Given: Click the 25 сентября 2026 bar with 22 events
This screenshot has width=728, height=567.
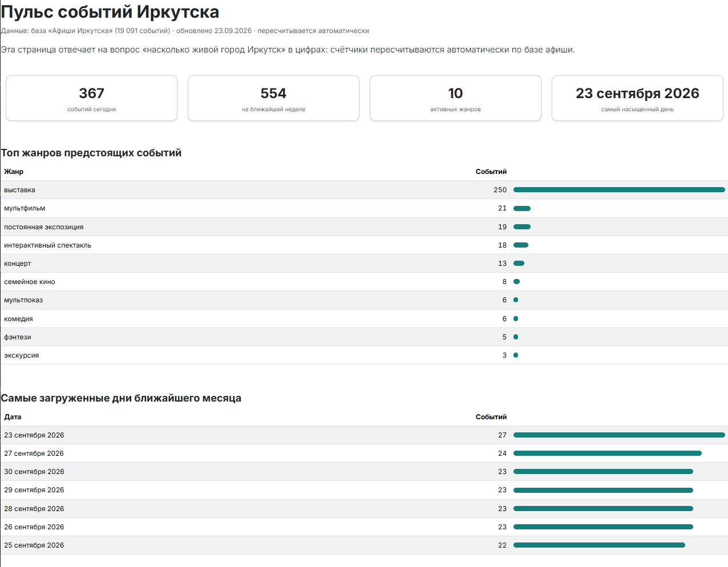Looking at the screenshot, I should coord(599,545).
